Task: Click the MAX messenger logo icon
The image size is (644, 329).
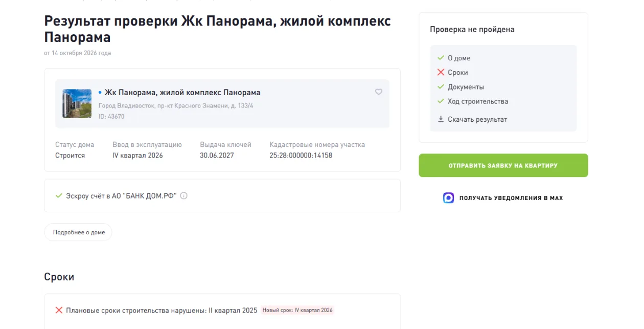Action: [x=448, y=198]
